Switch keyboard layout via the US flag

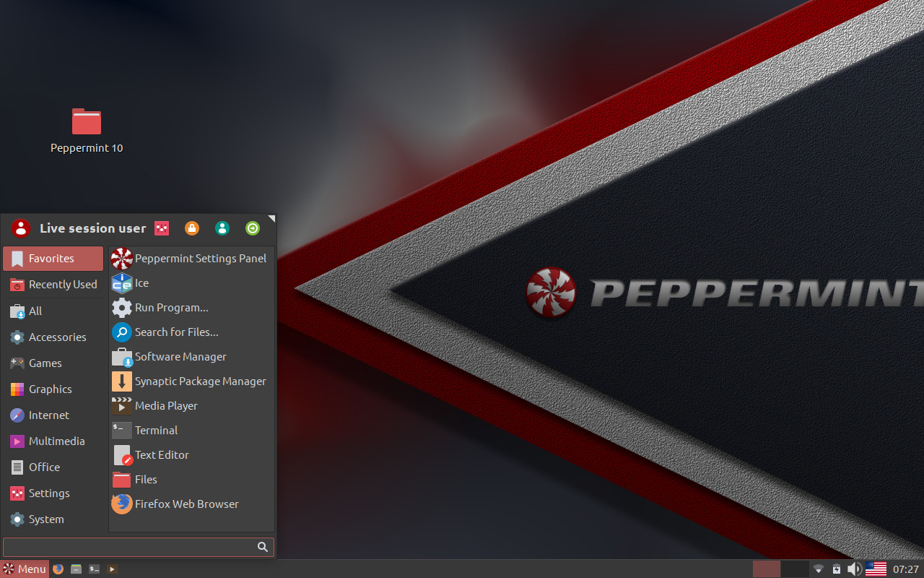[876, 569]
